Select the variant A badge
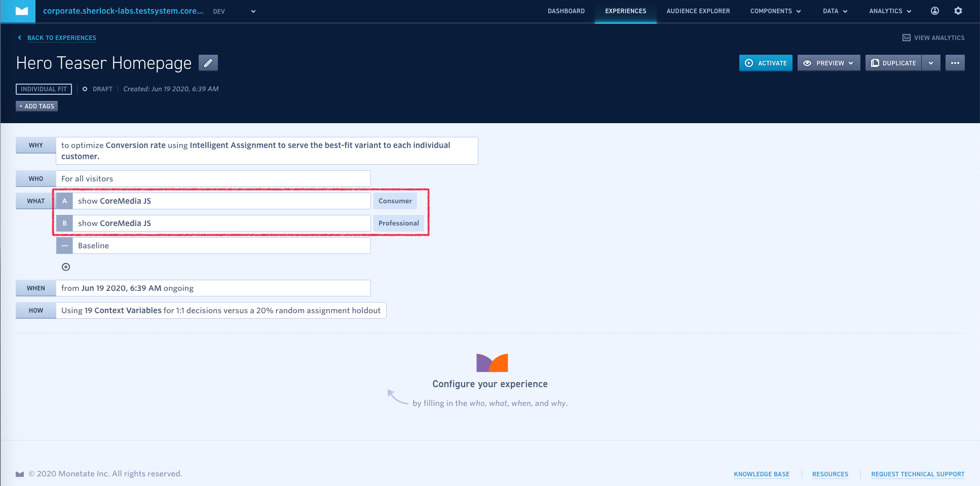This screenshot has width=980, height=486. coord(64,201)
